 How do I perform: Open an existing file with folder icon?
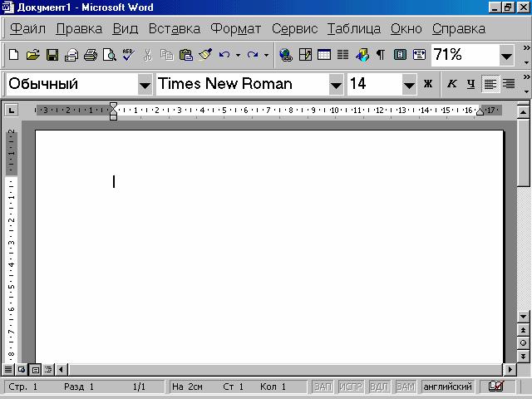tap(33, 55)
